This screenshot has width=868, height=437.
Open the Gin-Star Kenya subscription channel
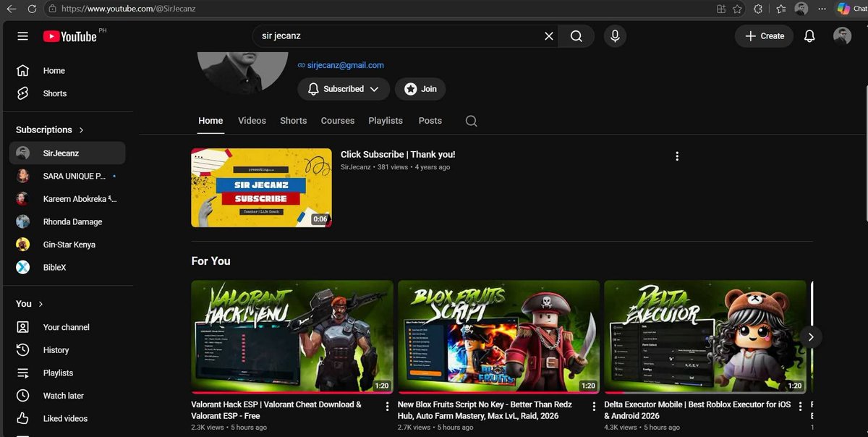click(67, 245)
